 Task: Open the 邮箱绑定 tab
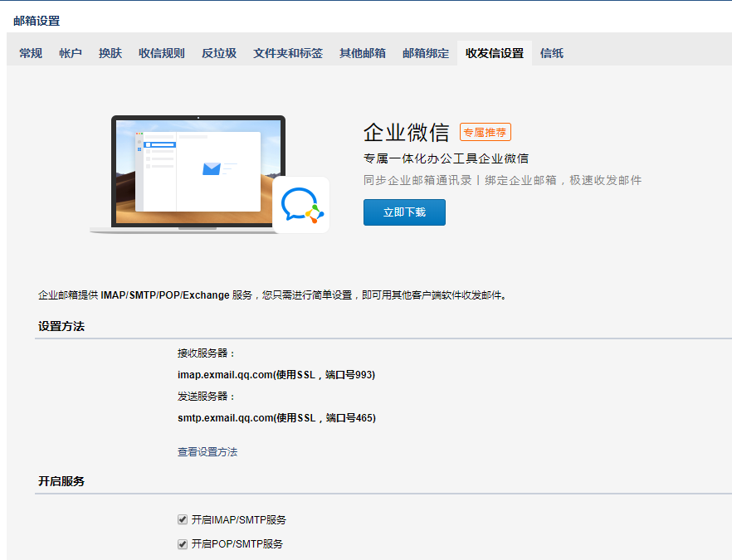pos(426,53)
